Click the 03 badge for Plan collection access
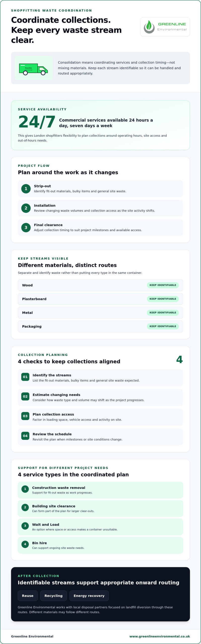 (x=25, y=416)
